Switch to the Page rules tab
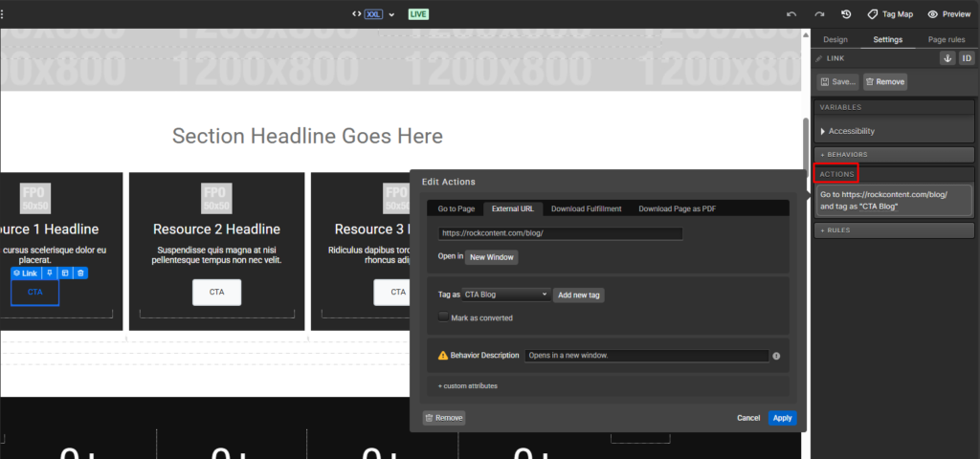 pos(947,39)
